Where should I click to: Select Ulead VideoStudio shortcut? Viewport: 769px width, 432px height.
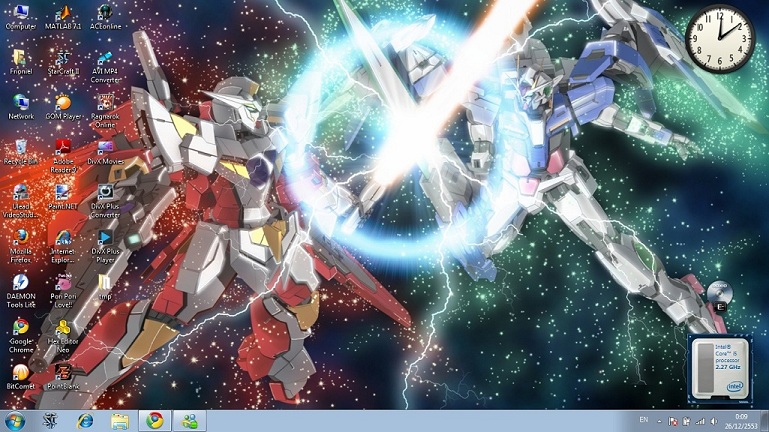click(21, 202)
